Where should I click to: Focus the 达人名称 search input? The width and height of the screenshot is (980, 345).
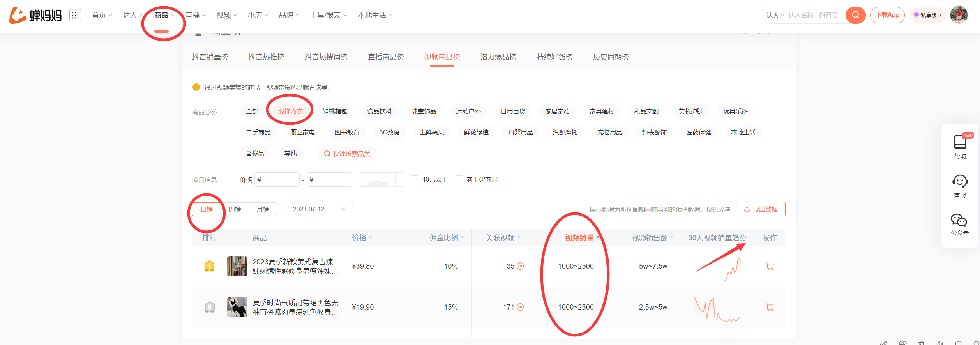(814, 15)
